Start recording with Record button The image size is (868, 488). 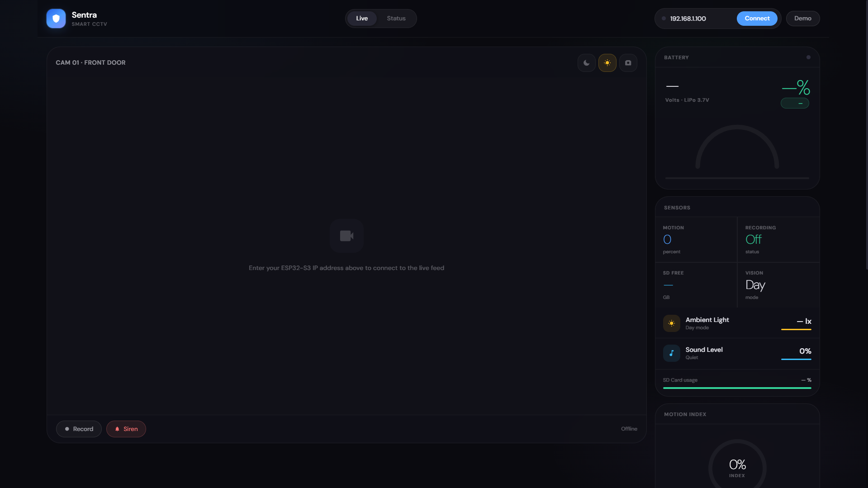pos(79,429)
